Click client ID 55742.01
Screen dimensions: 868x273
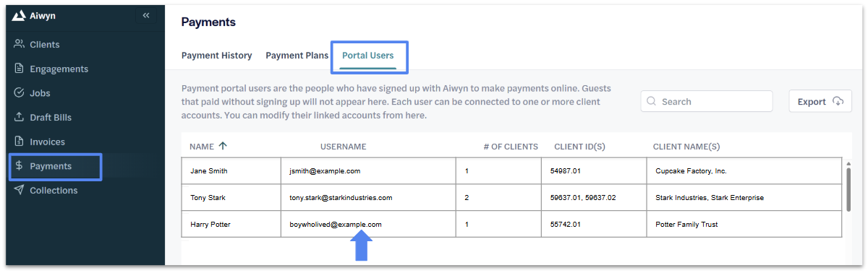click(565, 224)
